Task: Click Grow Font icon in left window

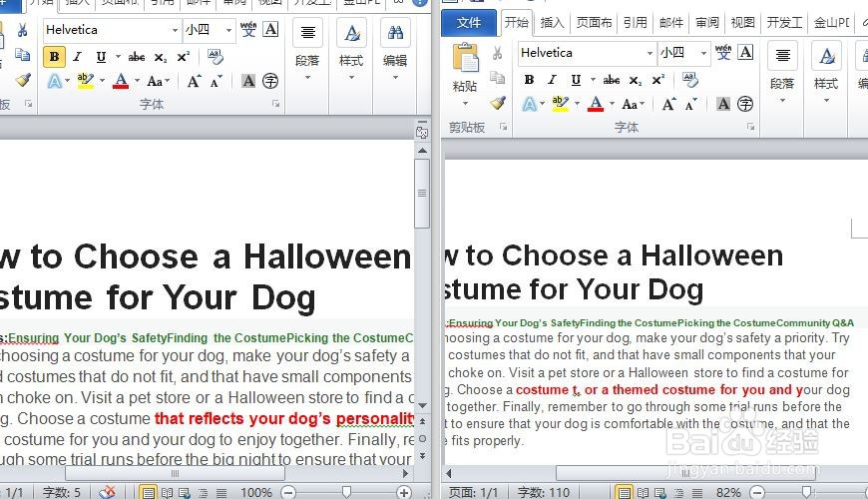Action: click(194, 82)
